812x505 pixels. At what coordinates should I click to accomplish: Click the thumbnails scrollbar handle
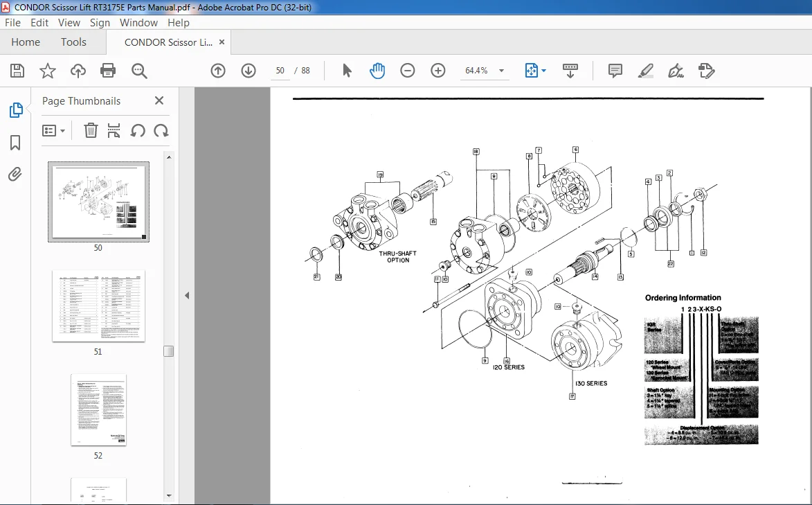(x=169, y=351)
